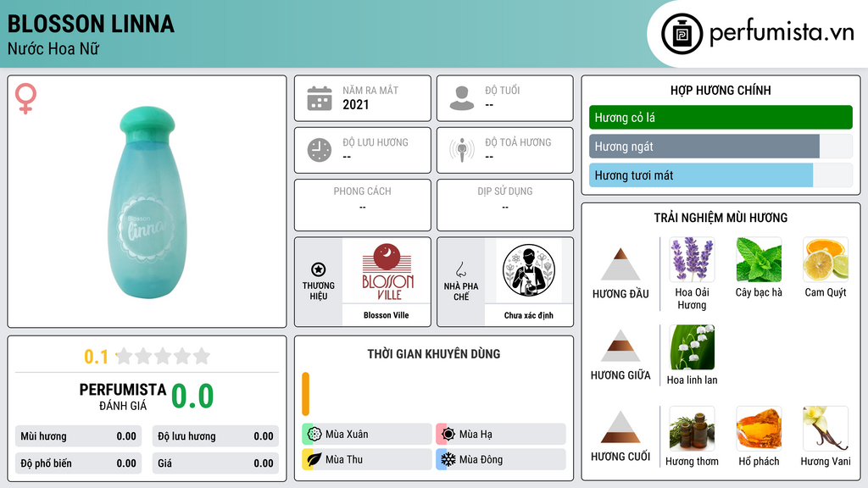Click the Hương cuối pyramid icon

click(x=620, y=427)
